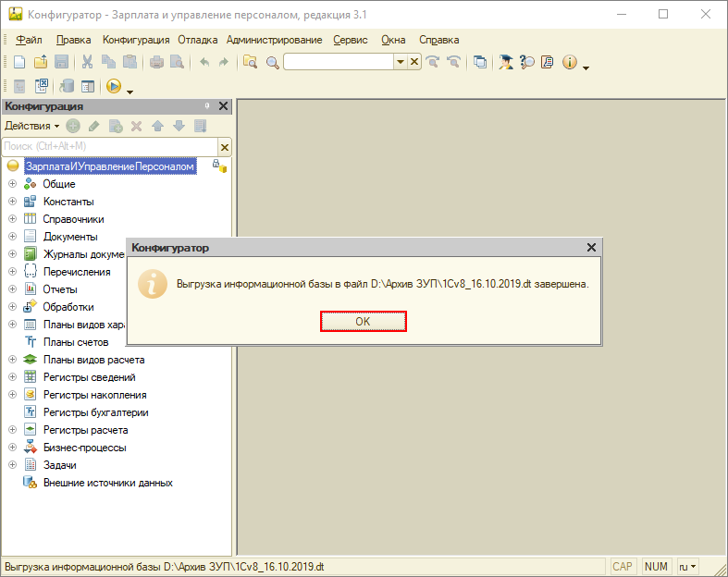Open the Конфигурация menu in menu bar

coord(136,40)
